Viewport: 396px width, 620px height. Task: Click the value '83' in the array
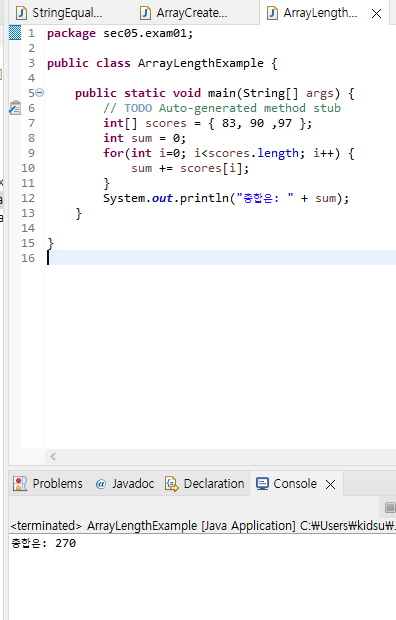click(x=229, y=123)
